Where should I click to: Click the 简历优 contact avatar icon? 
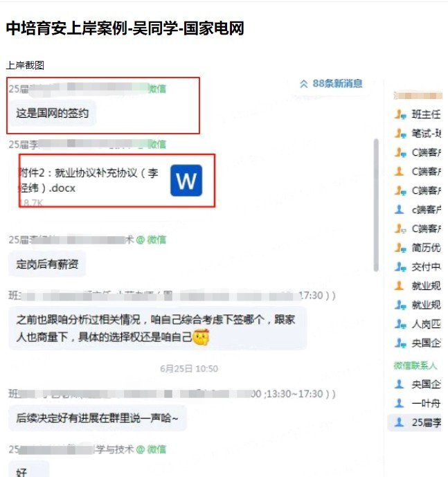click(400, 248)
